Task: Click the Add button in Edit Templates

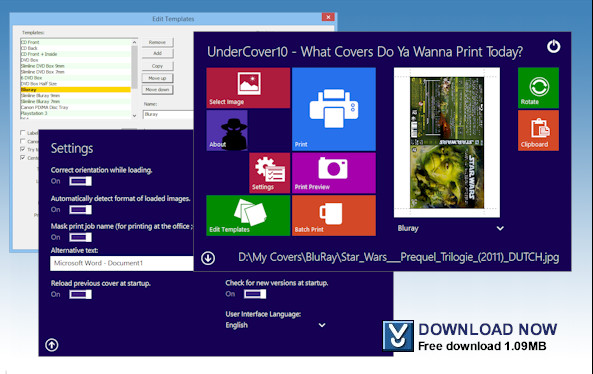Action: 157,53
